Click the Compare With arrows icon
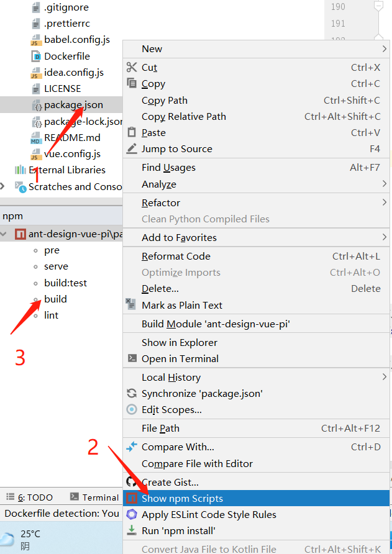Image resolution: width=392 pixels, height=554 pixels. click(x=132, y=447)
